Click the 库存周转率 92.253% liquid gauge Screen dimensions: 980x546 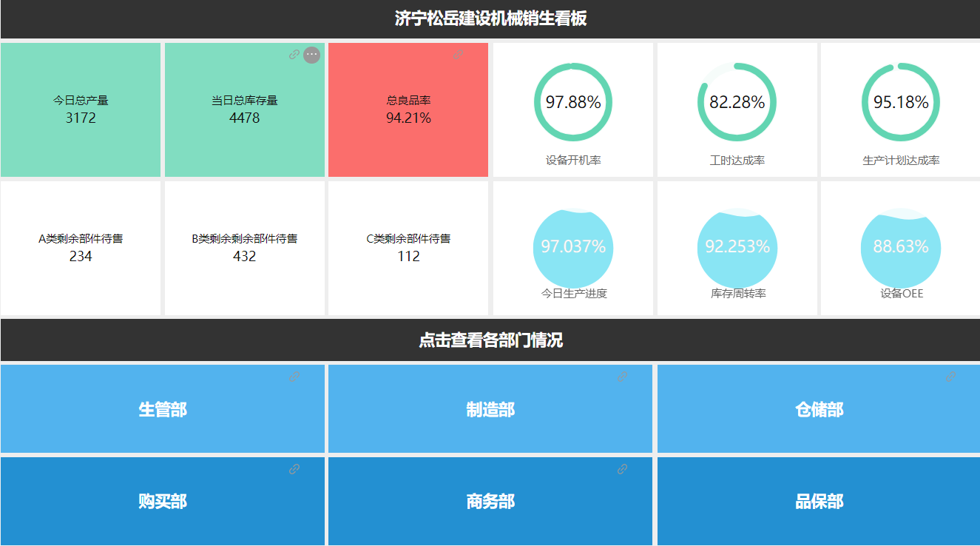click(737, 248)
